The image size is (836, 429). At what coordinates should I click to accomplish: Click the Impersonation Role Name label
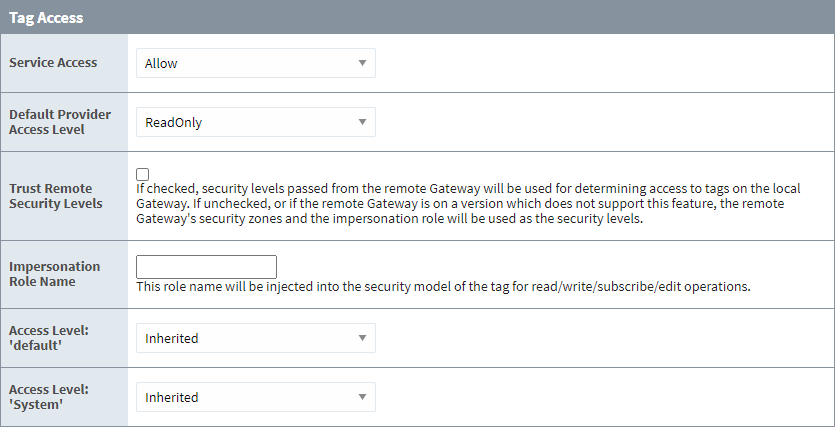click(x=55, y=274)
